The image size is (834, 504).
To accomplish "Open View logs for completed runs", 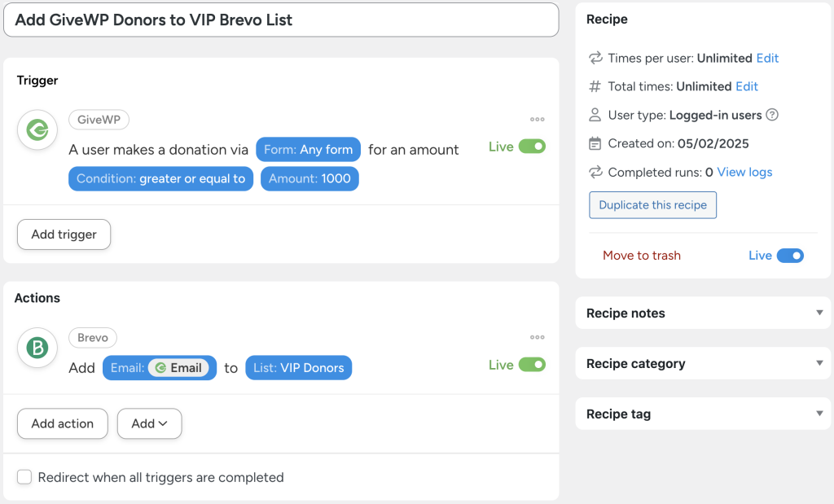I will pos(747,172).
